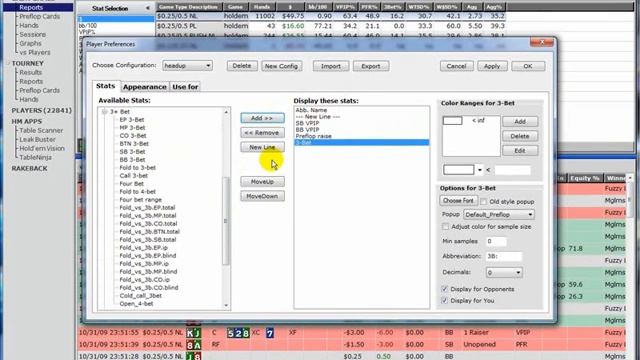The width and height of the screenshot is (640, 360).
Task: Select EP 3-Bet in Available Stats
Action: point(131,120)
